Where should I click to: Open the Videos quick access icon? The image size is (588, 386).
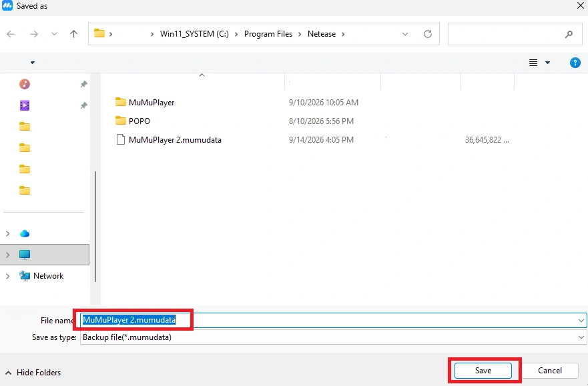coord(25,105)
